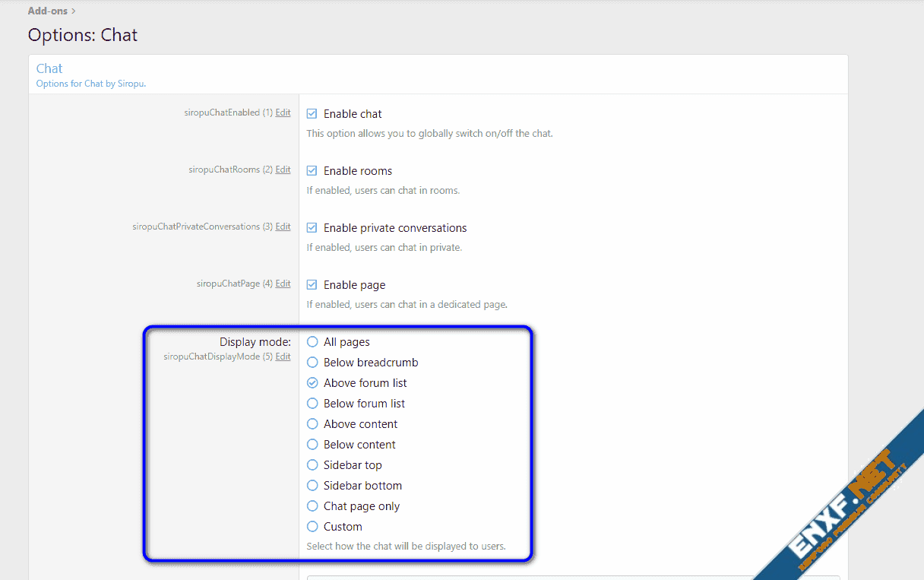Viewport: 924px width, 580px height.
Task: Select Sidebar top display mode
Action: tap(312, 465)
